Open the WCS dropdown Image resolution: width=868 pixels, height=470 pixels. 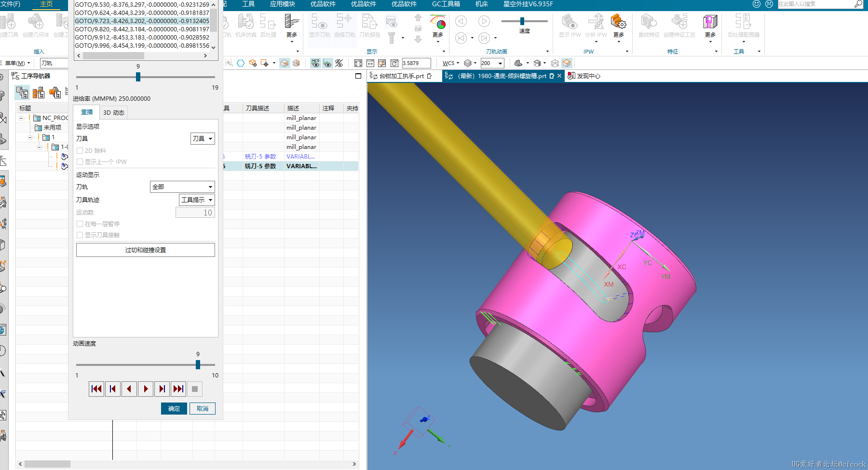point(450,63)
